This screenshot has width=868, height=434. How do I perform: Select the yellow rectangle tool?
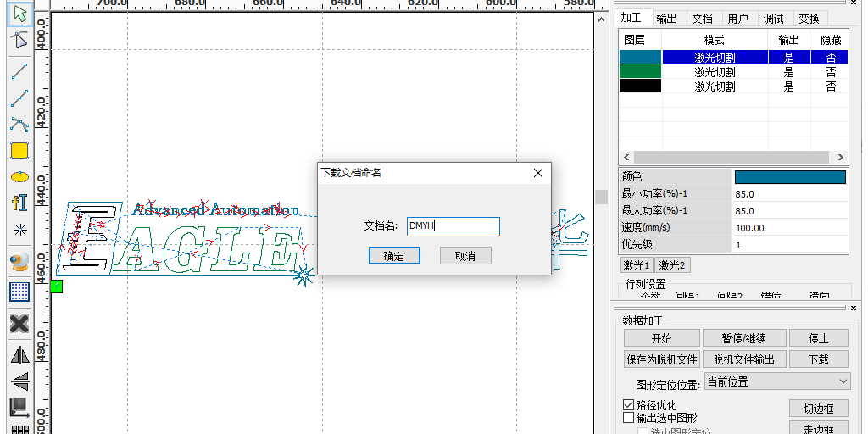point(20,151)
